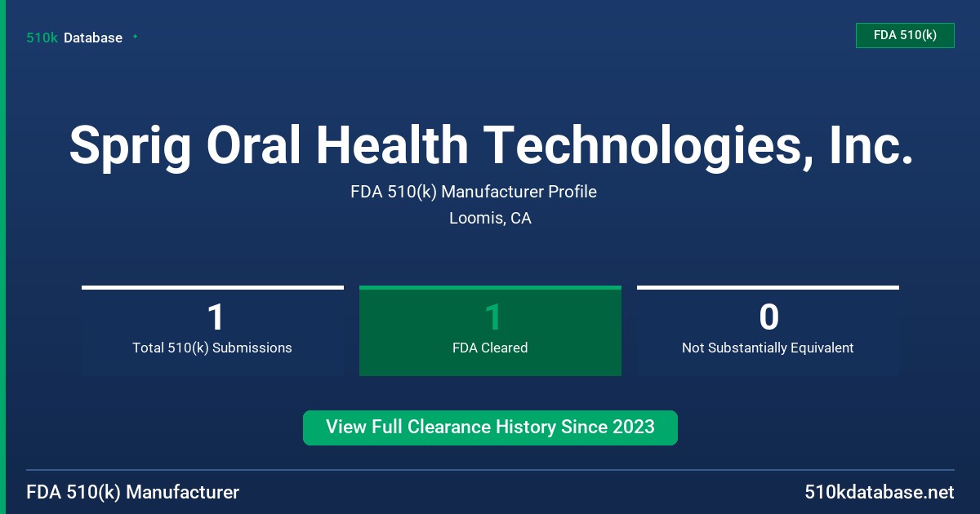Viewport: 980px width, 514px height.
Task: Click the 510k Database logo text
Action: click(x=74, y=38)
